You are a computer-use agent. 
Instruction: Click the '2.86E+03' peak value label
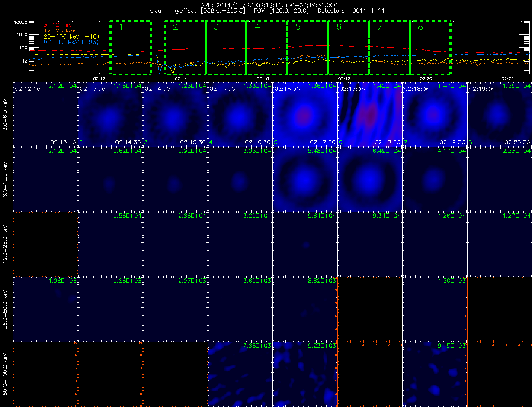coord(128,281)
